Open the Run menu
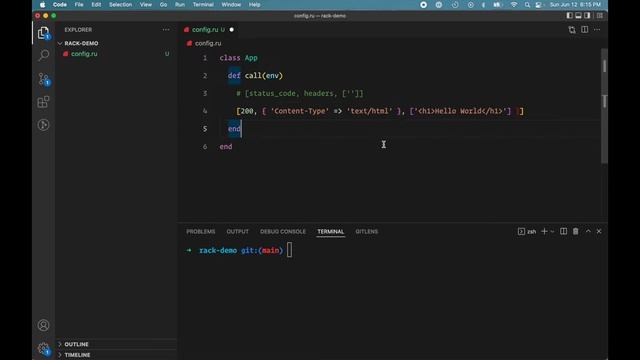 tap(180, 4)
